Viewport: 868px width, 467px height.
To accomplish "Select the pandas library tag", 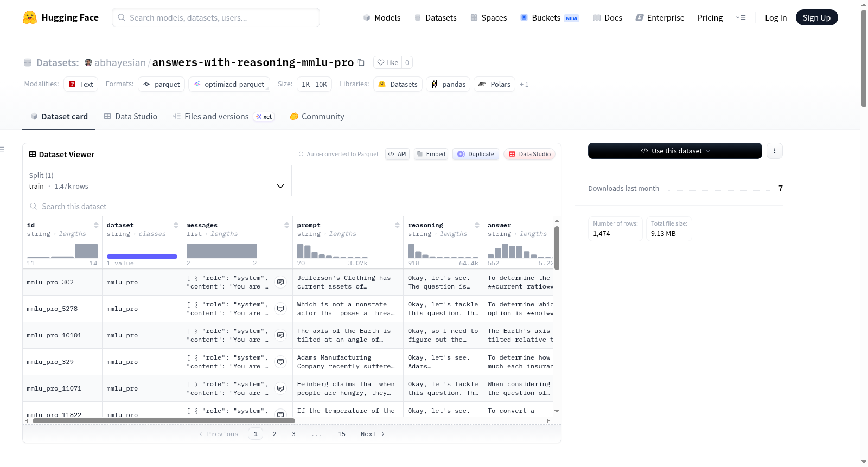I will (x=448, y=84).
